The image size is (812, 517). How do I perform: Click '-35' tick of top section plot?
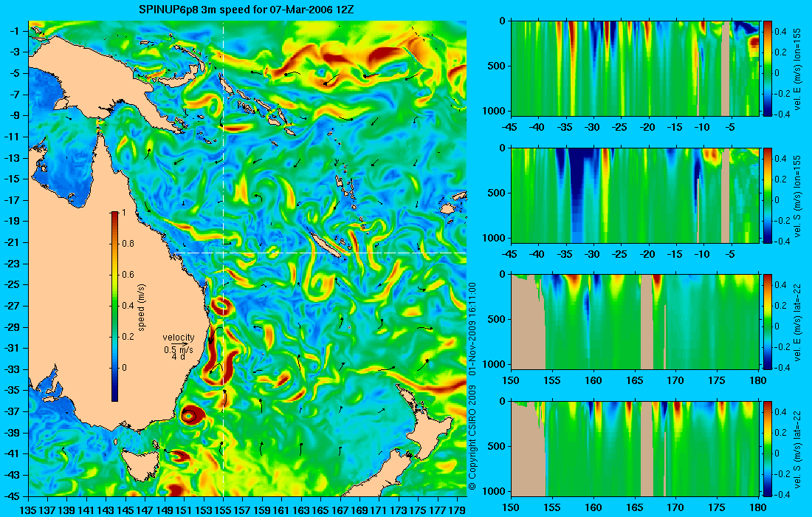click(565, 128)
